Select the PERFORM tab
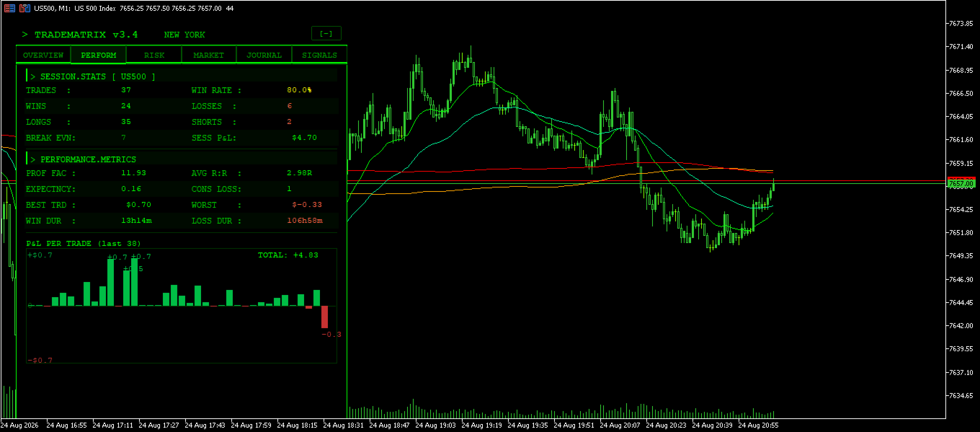Viewport: 980px width, 432px height. (99, 55)
